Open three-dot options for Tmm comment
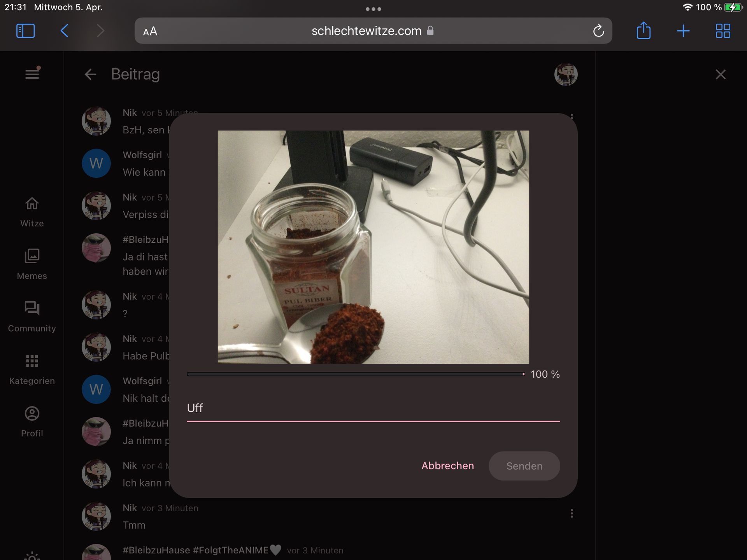The image size is (747, 560). point(572,513)
